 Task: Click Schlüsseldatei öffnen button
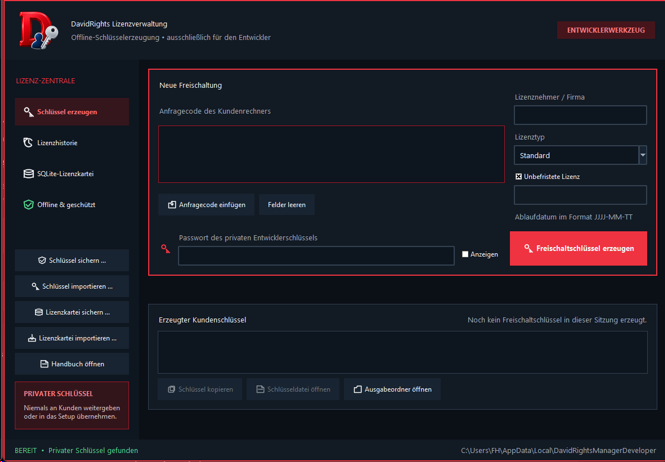click(293, 389)
